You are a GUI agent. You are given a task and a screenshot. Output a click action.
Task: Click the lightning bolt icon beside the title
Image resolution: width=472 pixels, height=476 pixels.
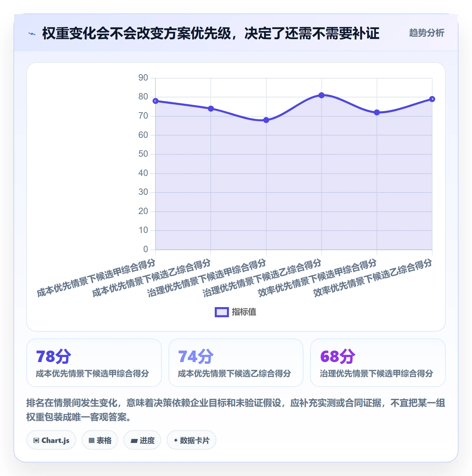click(32, 34)
